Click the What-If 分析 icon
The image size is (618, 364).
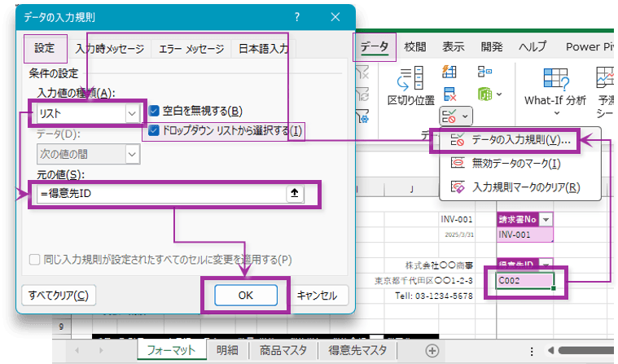556,78
